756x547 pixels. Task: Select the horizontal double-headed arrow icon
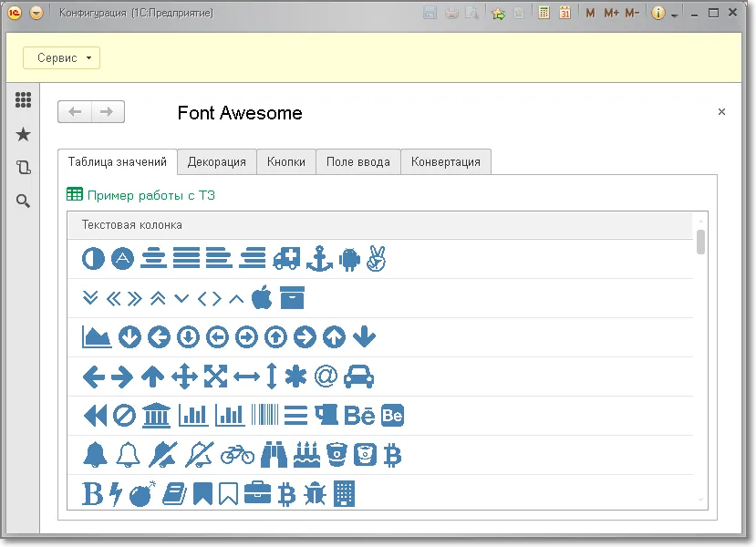246,377
